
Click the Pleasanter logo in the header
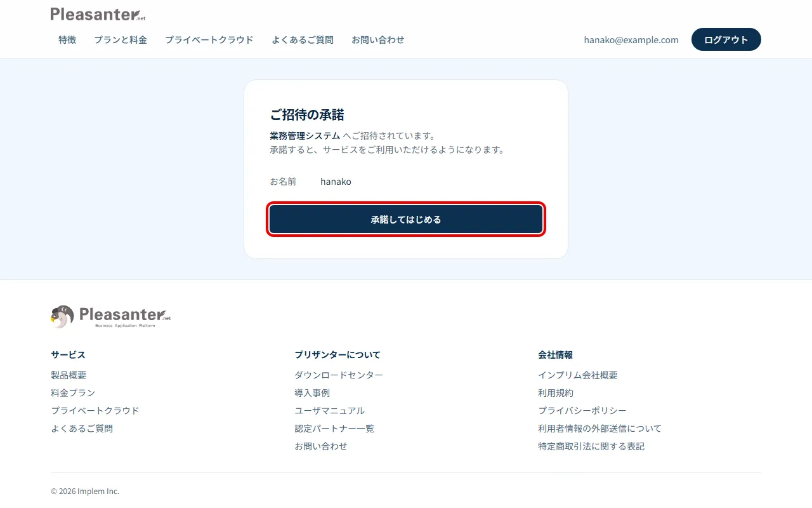click(x=98, y=14)
